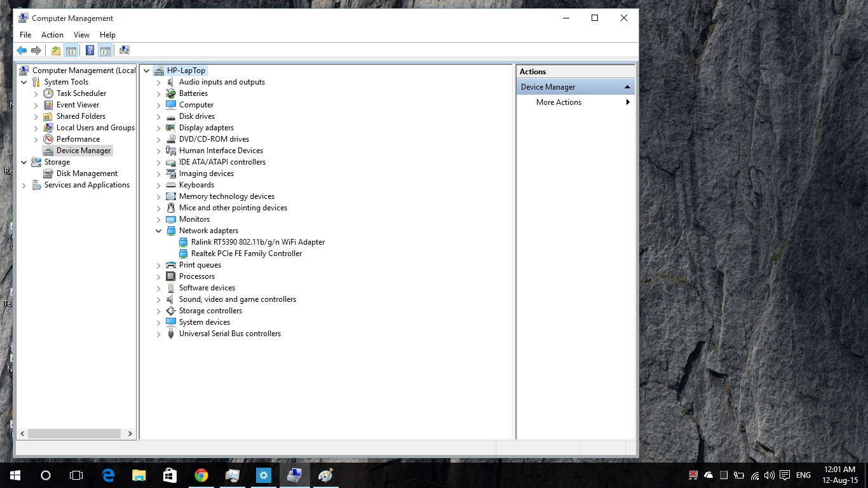The height and width of the screenshot is (488, 868).
Task: Select "Memory technology devices" category
Action: point(227,196)
